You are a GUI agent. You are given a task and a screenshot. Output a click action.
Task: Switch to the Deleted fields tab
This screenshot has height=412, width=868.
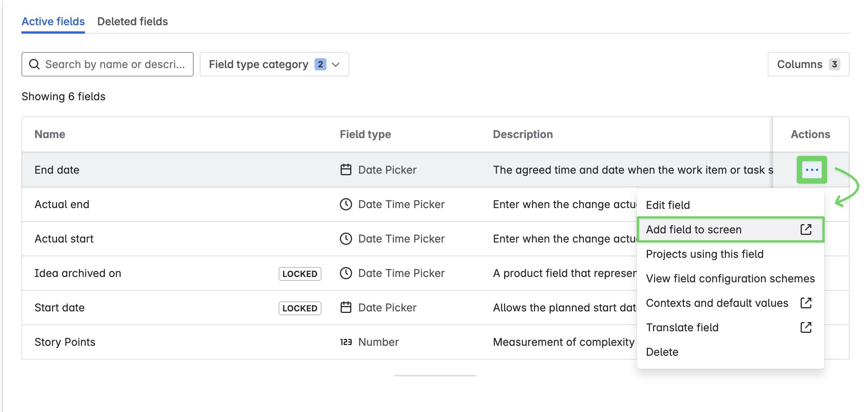(132, 21)
